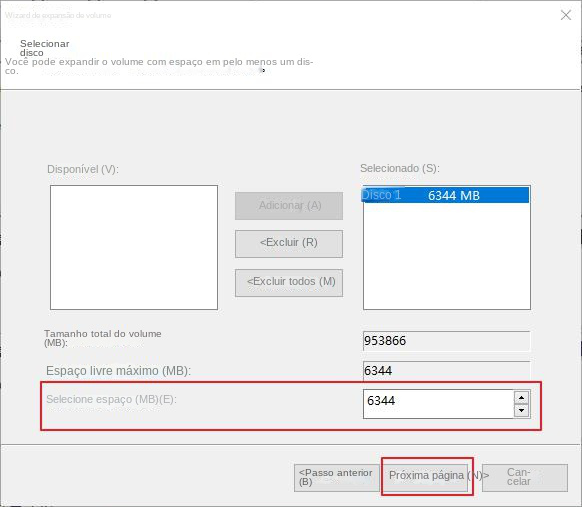The width and height of the screenshot is (582, 507).
Task: Click the Disponível (V) label
Action: (x=83, y=169)
